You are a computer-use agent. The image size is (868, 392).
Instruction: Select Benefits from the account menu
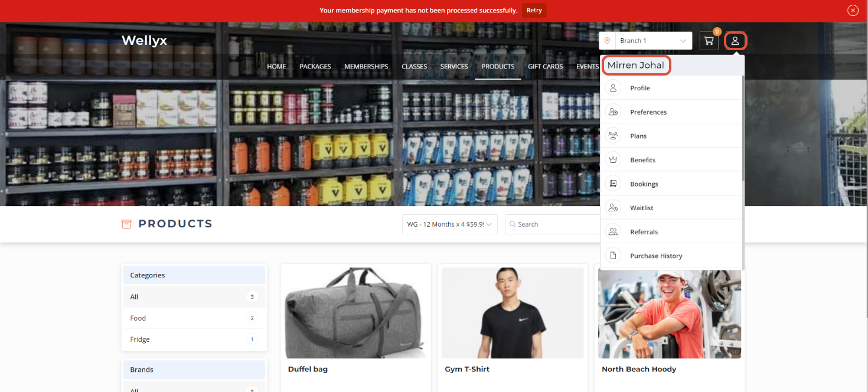click(671, 160)
